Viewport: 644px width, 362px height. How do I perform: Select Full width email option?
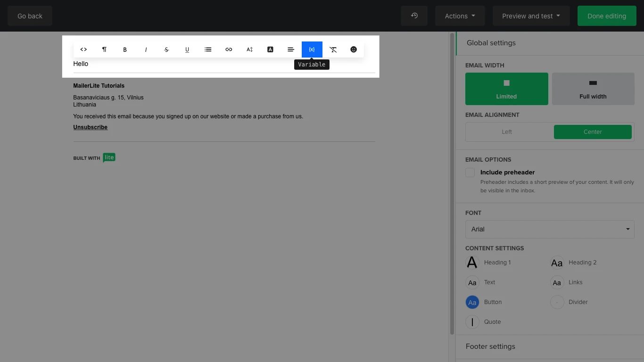[x=593, y=89]
